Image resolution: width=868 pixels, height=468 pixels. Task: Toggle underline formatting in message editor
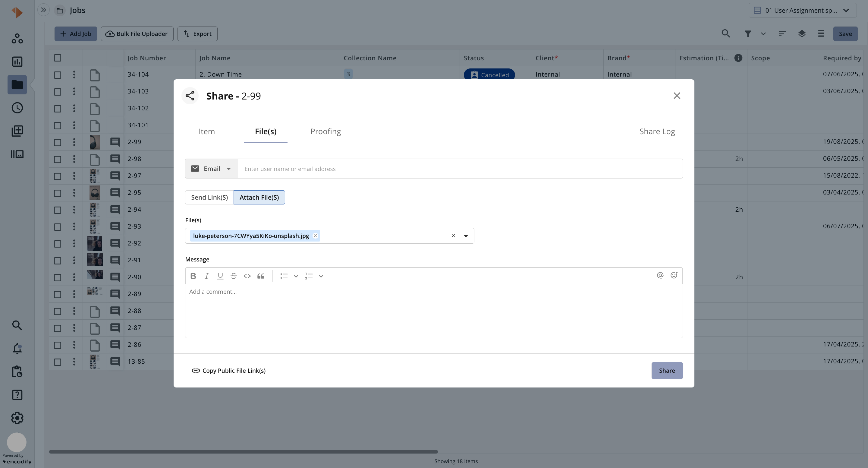220,276
